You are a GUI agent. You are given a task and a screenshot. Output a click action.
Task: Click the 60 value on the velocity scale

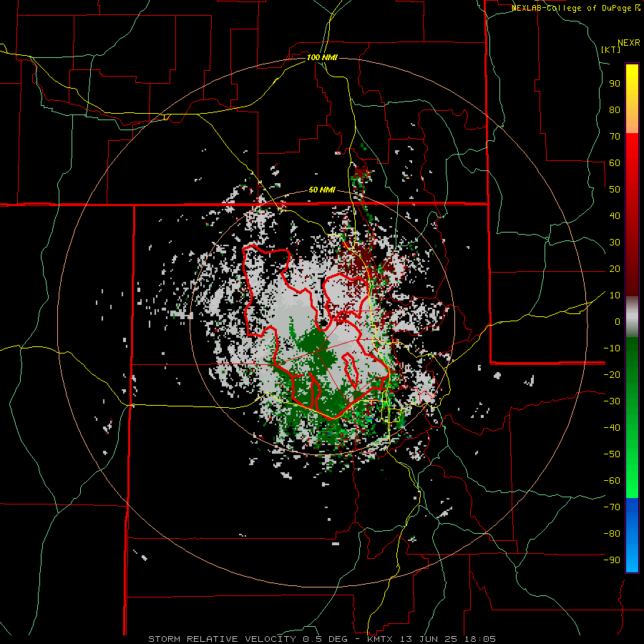615,162
